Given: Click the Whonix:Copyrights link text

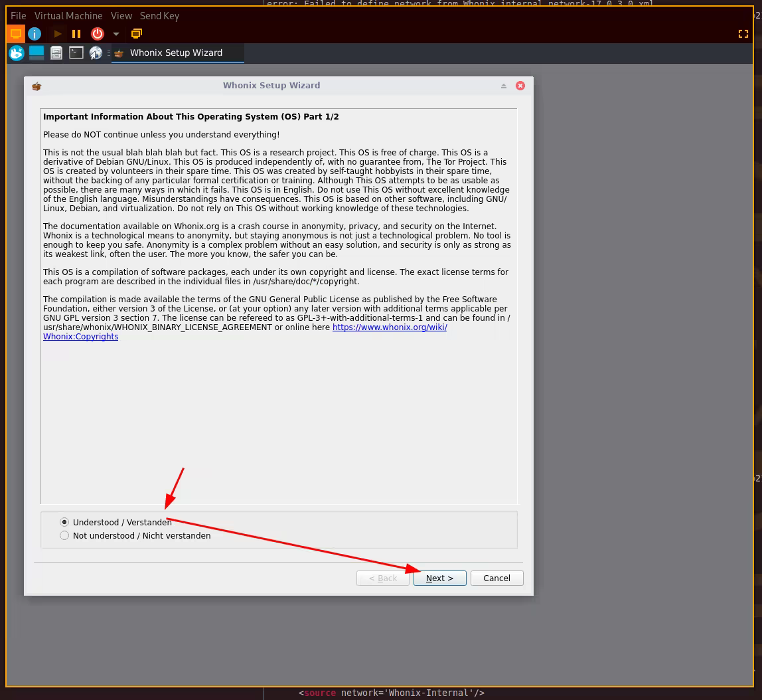Looking at the screenshot, I should [x=81, y=337].
